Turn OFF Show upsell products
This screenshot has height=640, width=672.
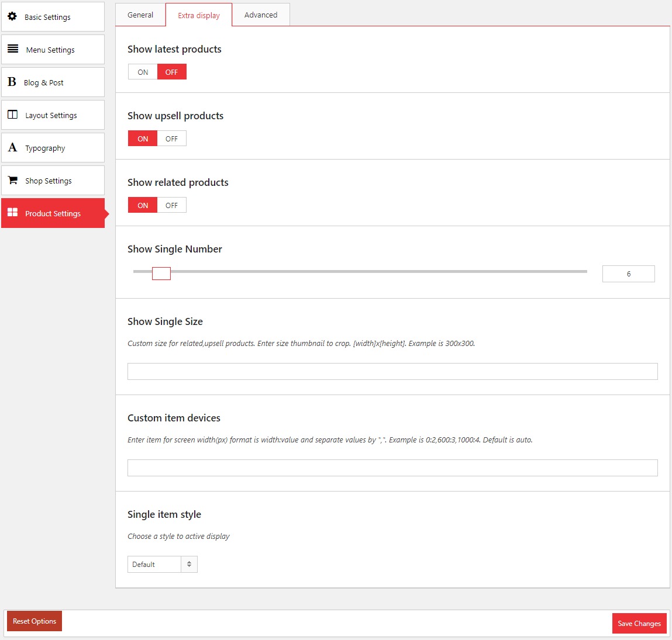[x=171, y=139]
